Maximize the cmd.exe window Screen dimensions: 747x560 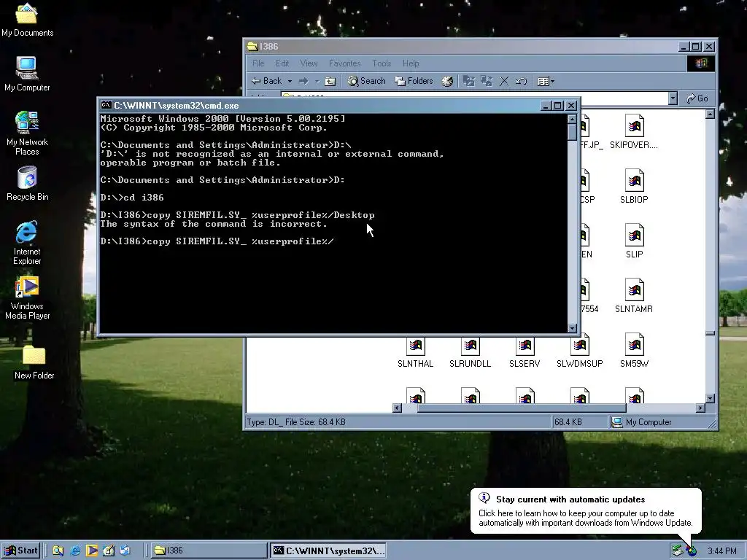click(x=558, y=105)
